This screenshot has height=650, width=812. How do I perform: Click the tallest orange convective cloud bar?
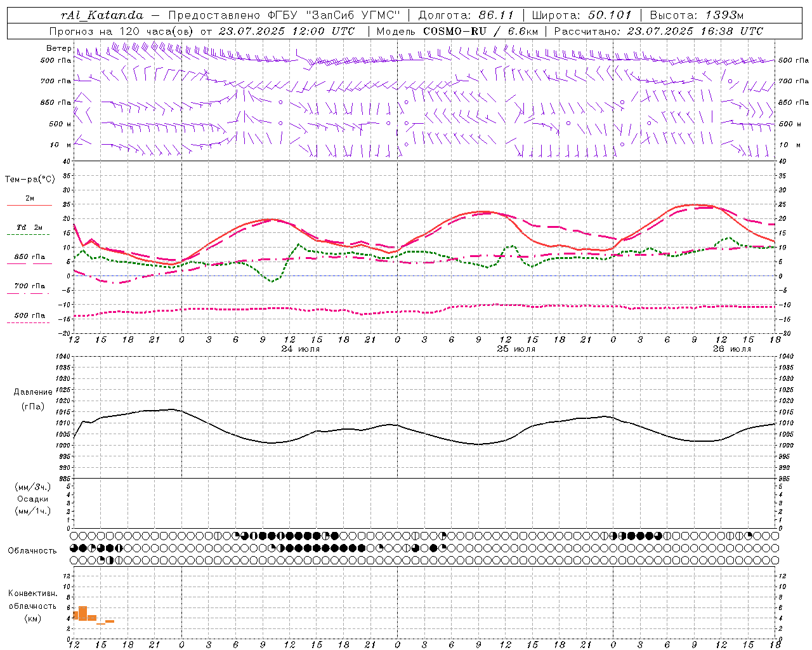coord(82,613)
